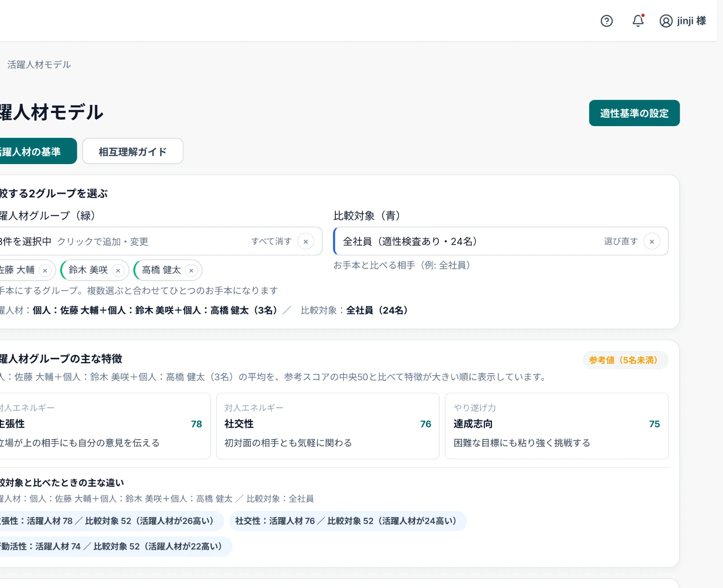Select the 社交性 score 76 card

[x=328, y=426]
